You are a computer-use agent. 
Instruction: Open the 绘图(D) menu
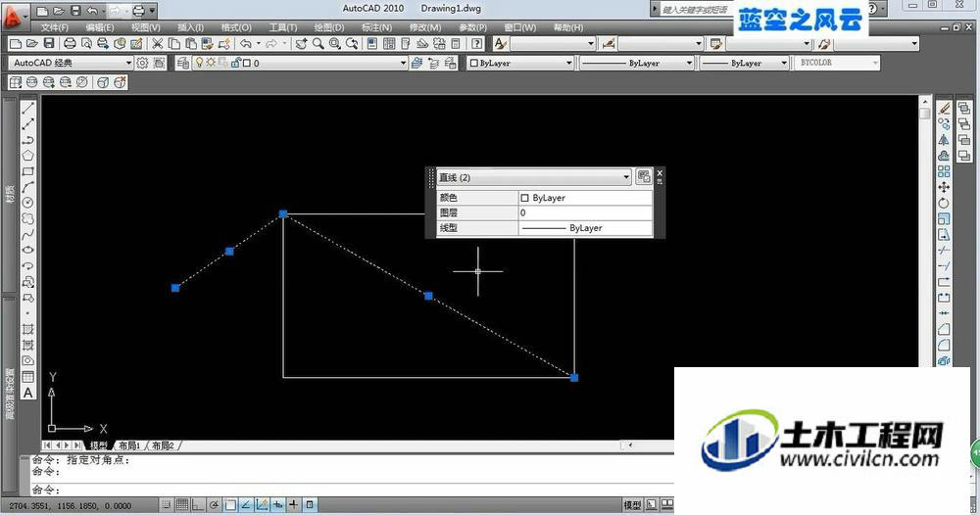click(x=328, y=27)
